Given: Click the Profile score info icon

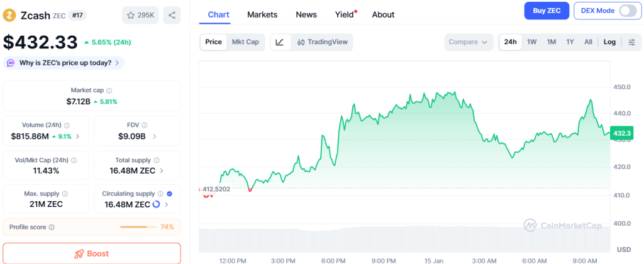Looking at the screenshot, I should coord(52,227).
